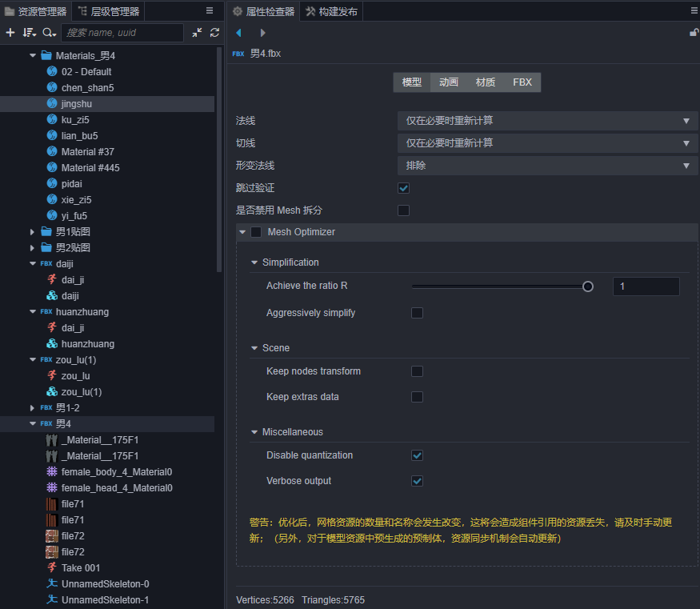Select the 02 - Default material icon

[x=52, y=71]
